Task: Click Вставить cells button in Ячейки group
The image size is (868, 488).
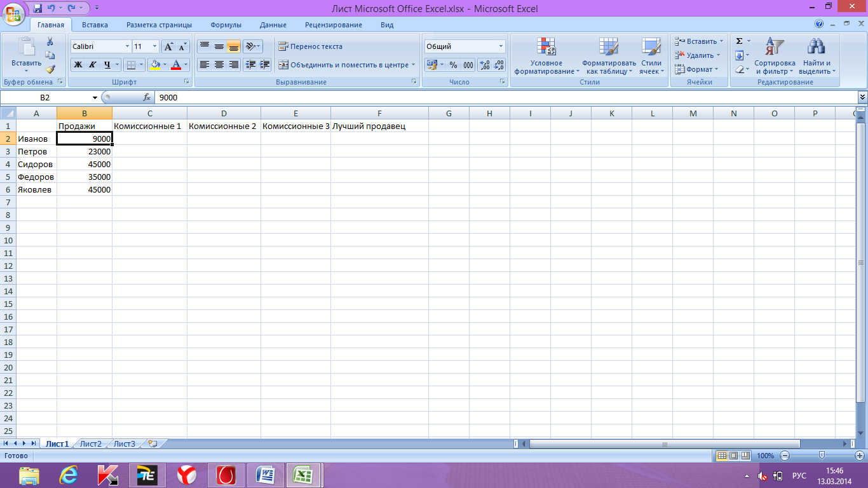Action: [x=699, y=41]
